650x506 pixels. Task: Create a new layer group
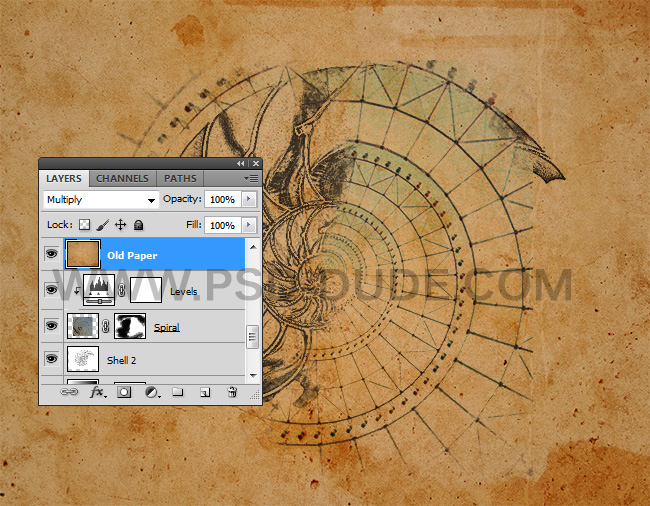178,393
